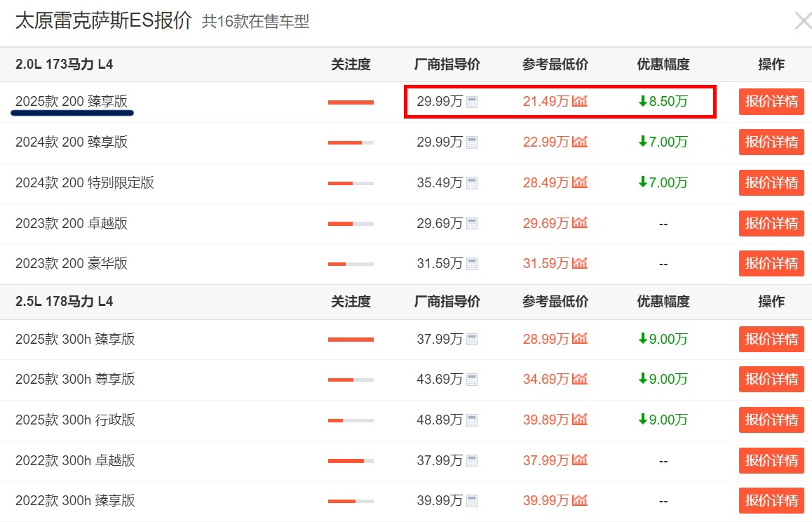Image resolution: width=812 pixels, height=522 pixels.
Task: Open price trend chart for 2025款 200 臻享版
Action: (x=579, y=100)
